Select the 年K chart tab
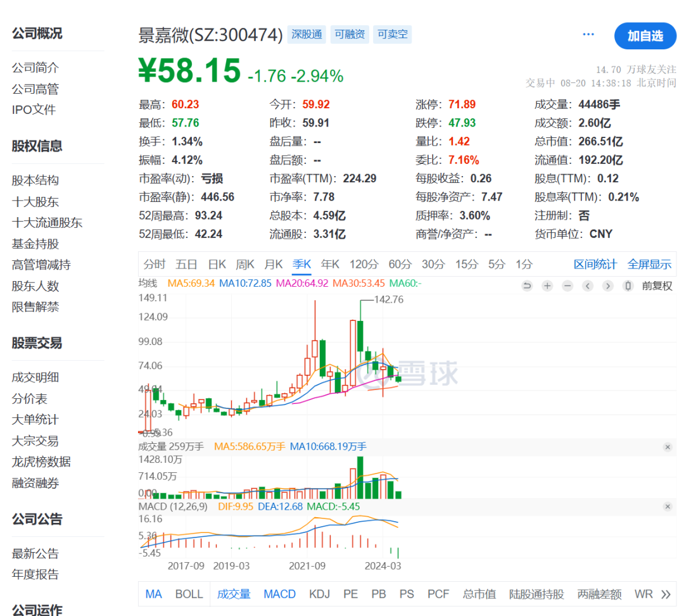This screenshot has width=684, height=616. click(330, 264)
